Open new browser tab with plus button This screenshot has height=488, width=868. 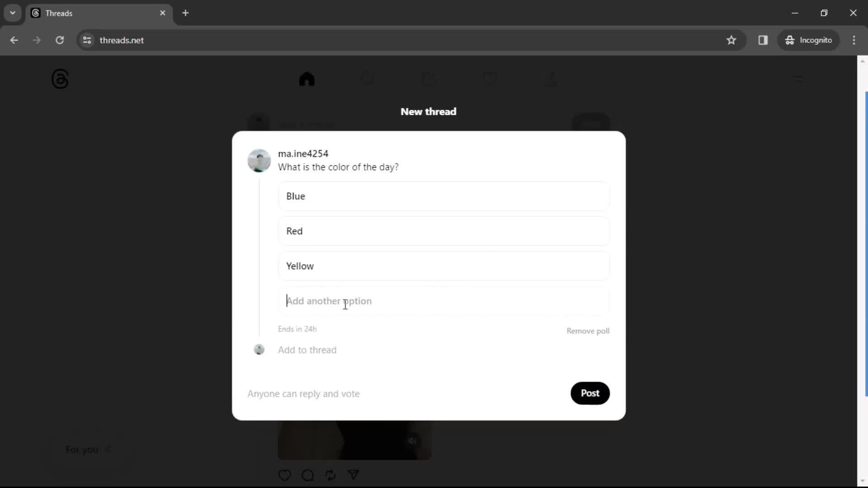pyautogui.click(x=185, y=13)
